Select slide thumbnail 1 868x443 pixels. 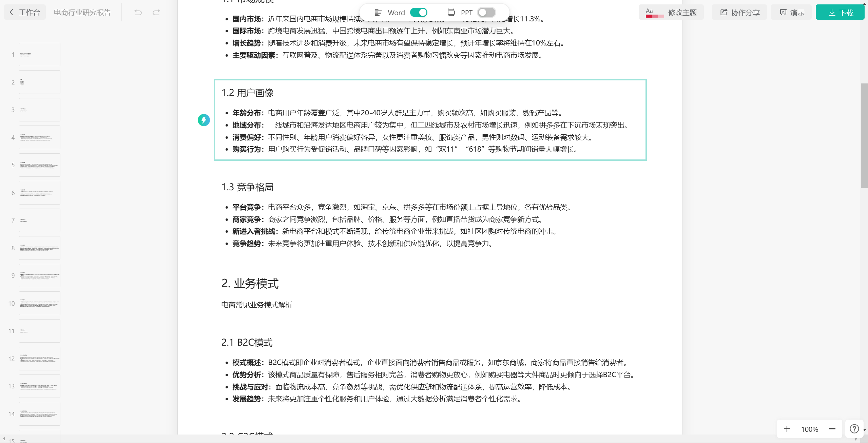tap(40, 55)
